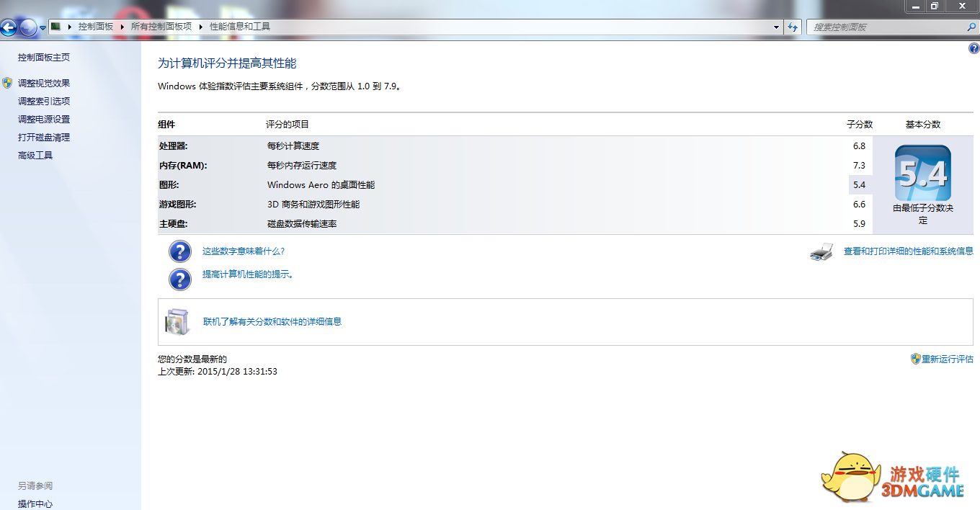Select 所有控制面板项 breadcrumb
The width and height of the screenshot is (980, 510).
point(161,27)
